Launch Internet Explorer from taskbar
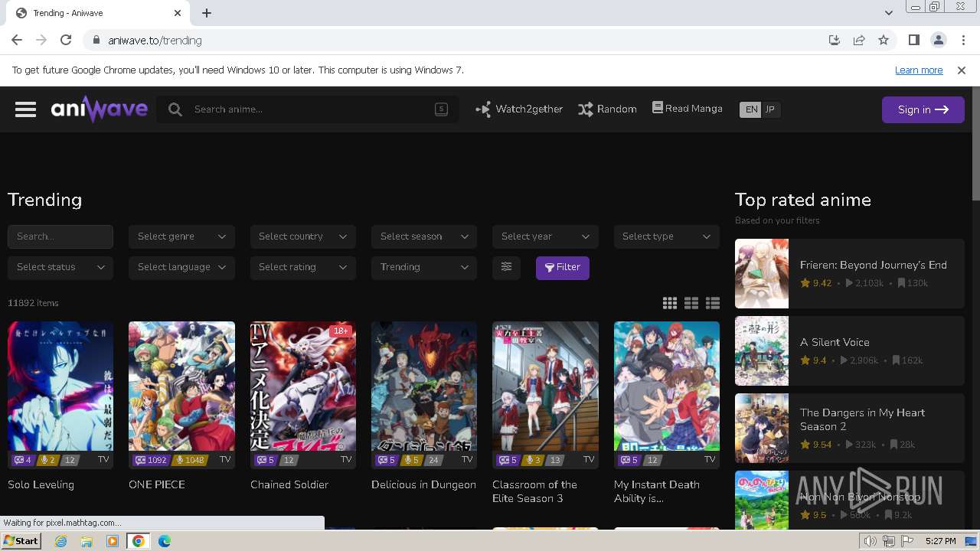 coord(61,541)
